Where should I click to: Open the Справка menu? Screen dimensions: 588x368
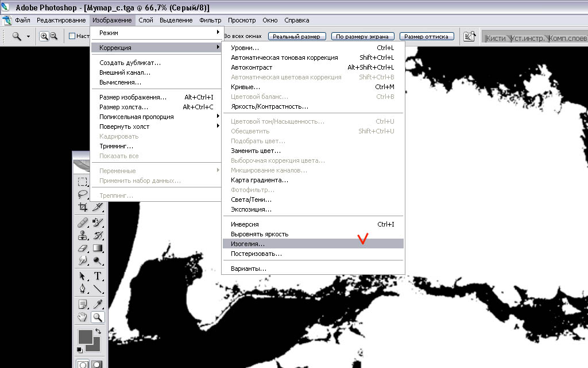click(297, 20)
